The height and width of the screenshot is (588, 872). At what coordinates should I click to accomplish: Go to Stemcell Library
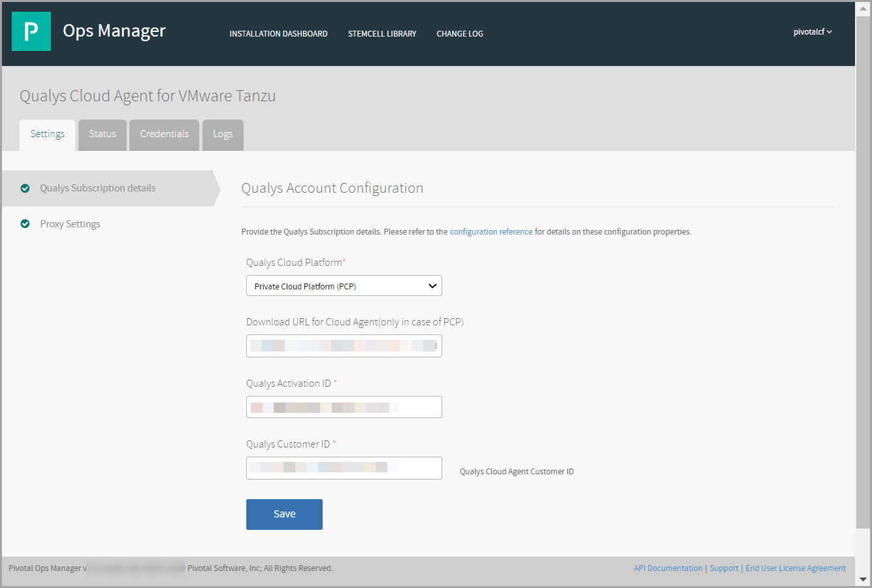click(x=382, y=34)
